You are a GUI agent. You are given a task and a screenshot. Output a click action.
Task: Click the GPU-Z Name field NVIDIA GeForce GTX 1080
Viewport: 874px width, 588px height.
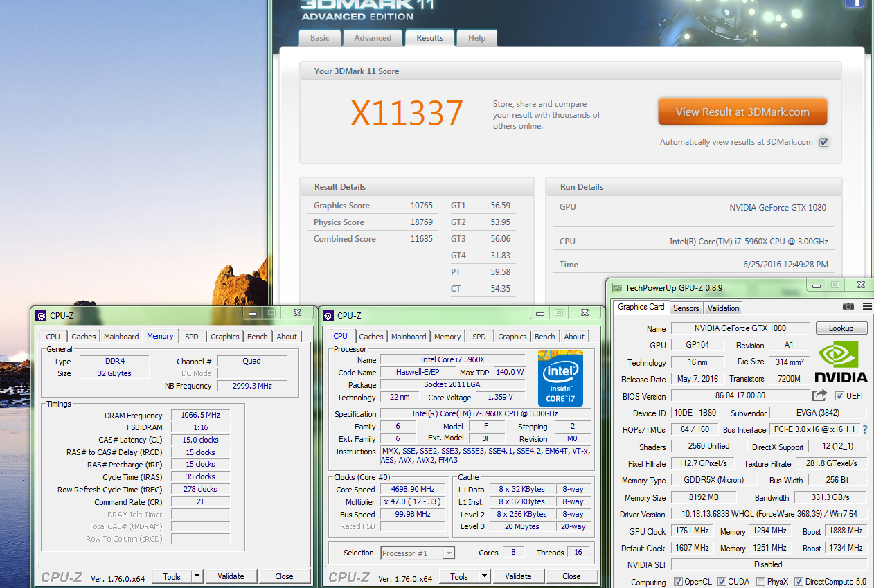pos(740,328)
